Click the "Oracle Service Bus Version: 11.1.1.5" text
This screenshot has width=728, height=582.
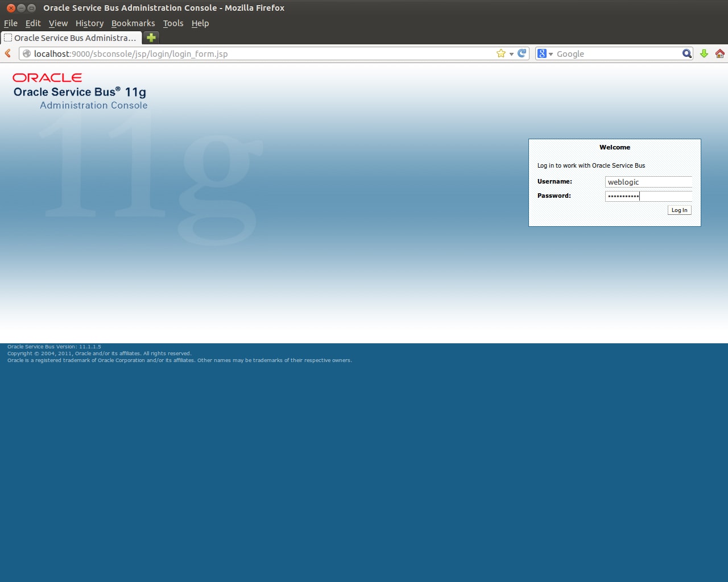coord(54,347)
